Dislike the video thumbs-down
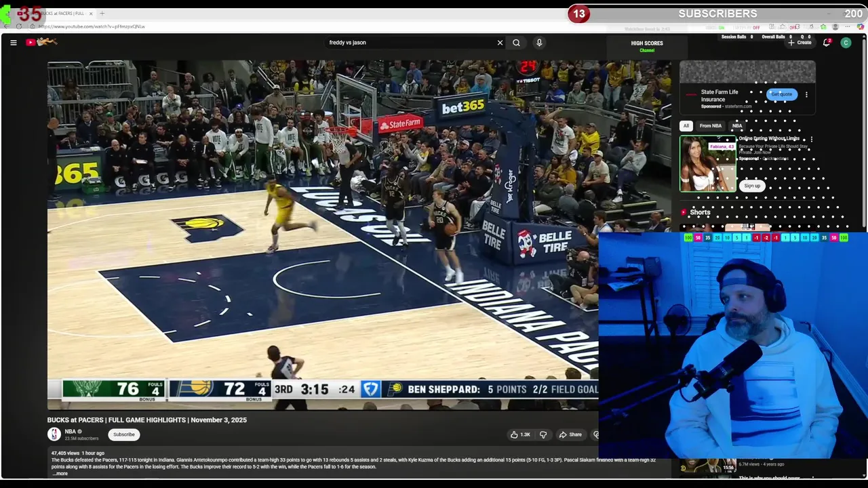868x488 pixels. [x=542, y=434]
